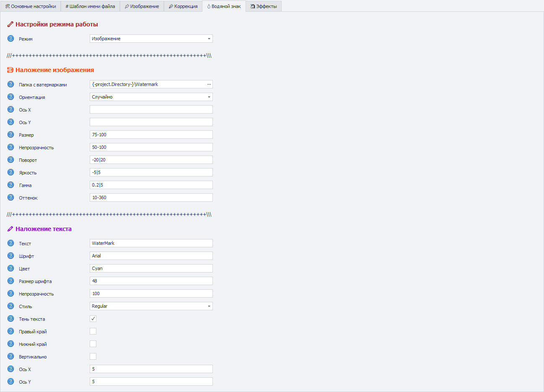Click help icon for Тень текста
This screenshot has width=544, height=392.
pos(11,319)
